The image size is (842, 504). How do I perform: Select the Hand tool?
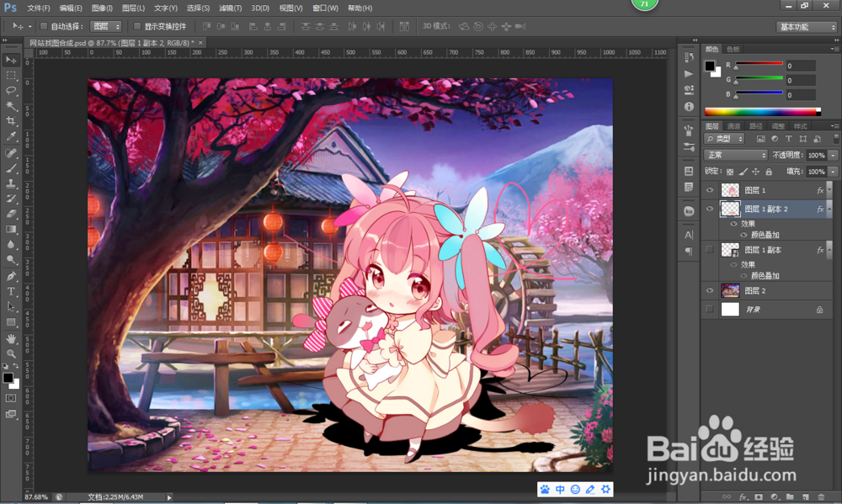[x=11, y=339]
